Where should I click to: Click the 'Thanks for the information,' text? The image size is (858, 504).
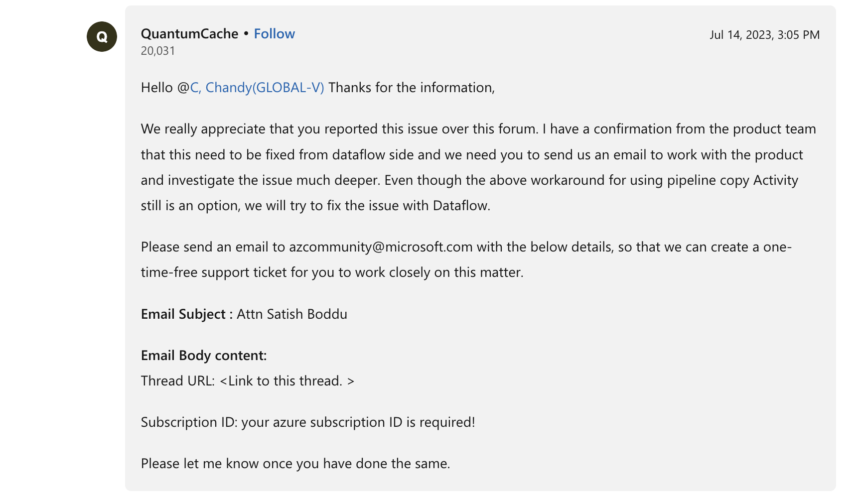pos(412,88)
